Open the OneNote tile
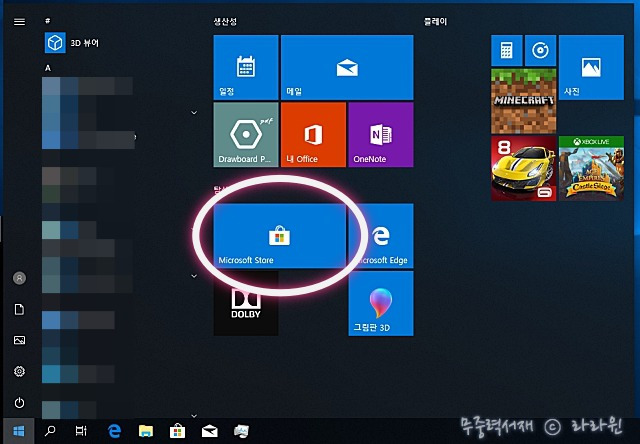Image resolution: width=640 pixels, height=444 pixels. pyautogui.click(x=381, y=135)
